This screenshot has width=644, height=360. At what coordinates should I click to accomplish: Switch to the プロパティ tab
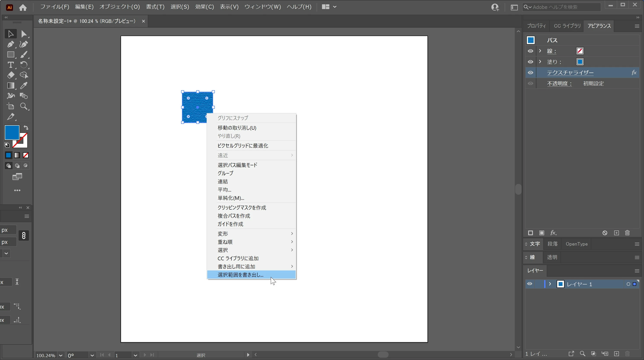[536, 26]
